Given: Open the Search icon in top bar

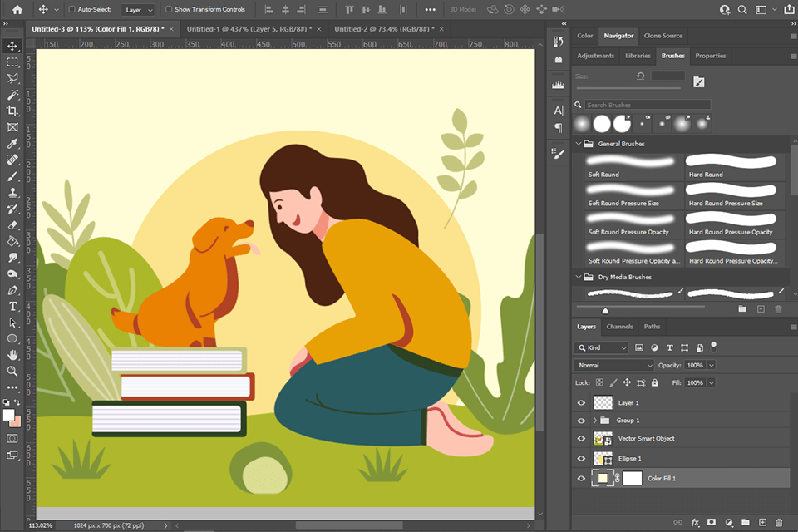Looking at the screenshot, I should [742, 9].
